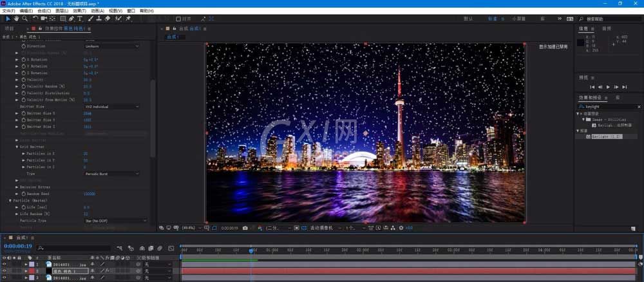Select the Rectangle shape tool
This screenshot has height=282, width=644.
63,19
